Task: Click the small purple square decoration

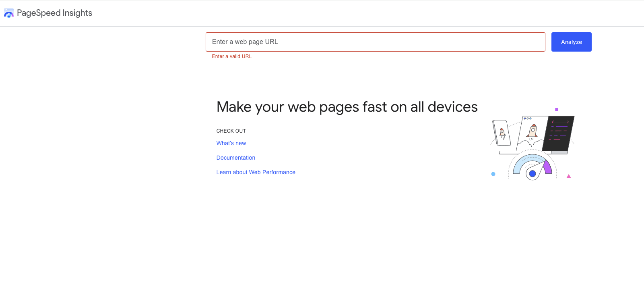Action: 557,110
